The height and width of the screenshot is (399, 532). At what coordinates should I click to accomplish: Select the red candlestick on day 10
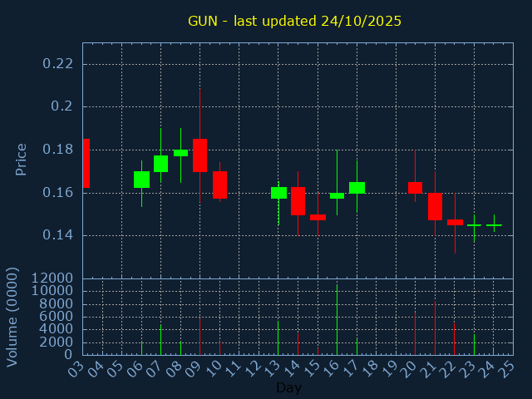click(x=219, y=185)
